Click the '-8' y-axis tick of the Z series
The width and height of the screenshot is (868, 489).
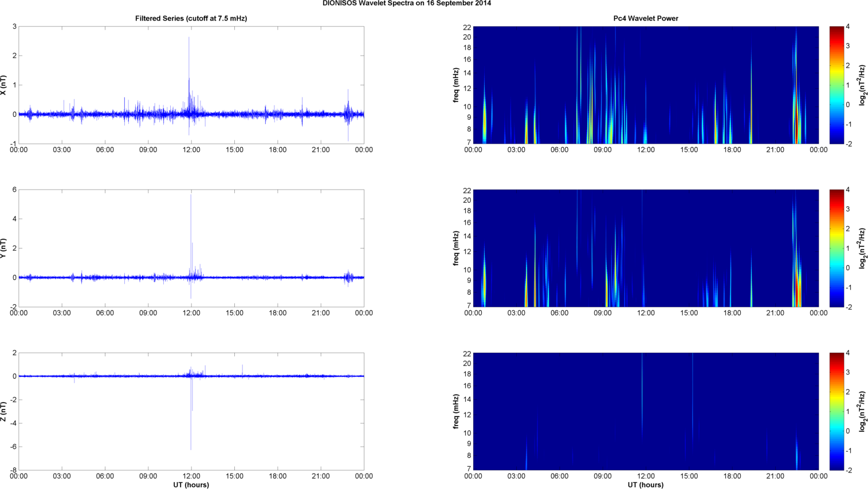click(x=13, y=470)
